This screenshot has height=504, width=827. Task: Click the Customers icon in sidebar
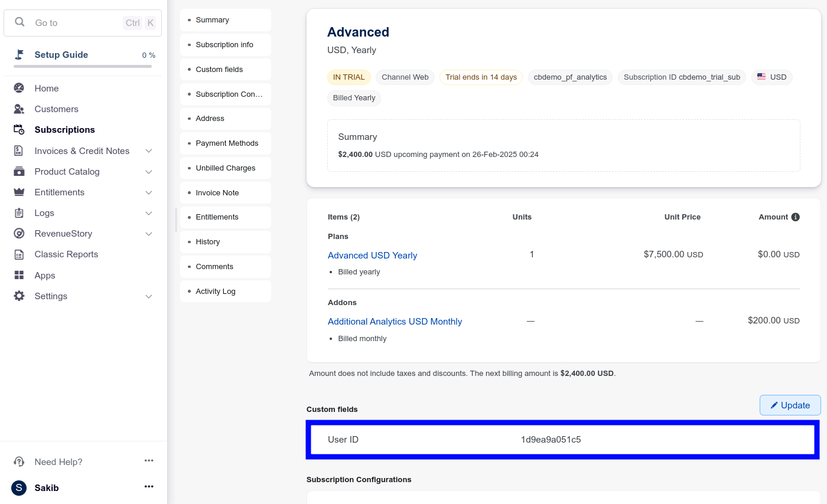(19, 109)
